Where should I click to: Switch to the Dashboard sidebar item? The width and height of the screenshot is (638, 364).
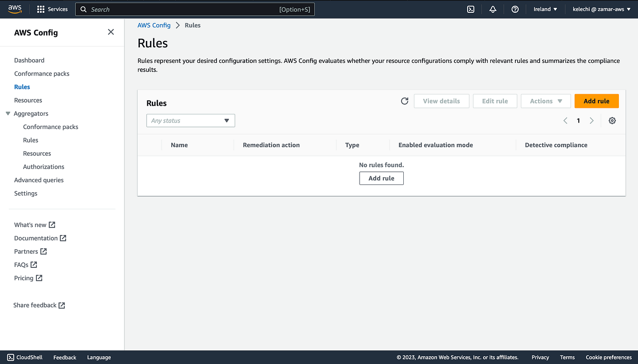click(x=29, y=60)
